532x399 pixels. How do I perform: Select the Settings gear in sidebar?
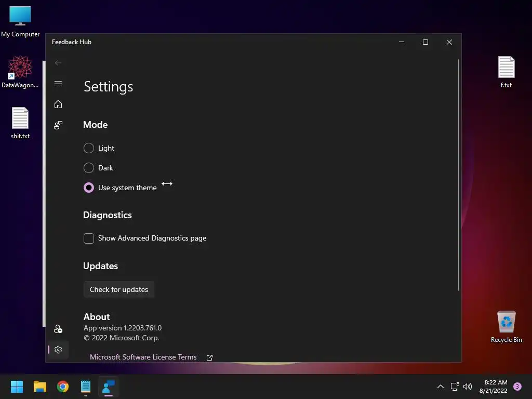coord(58,350)
